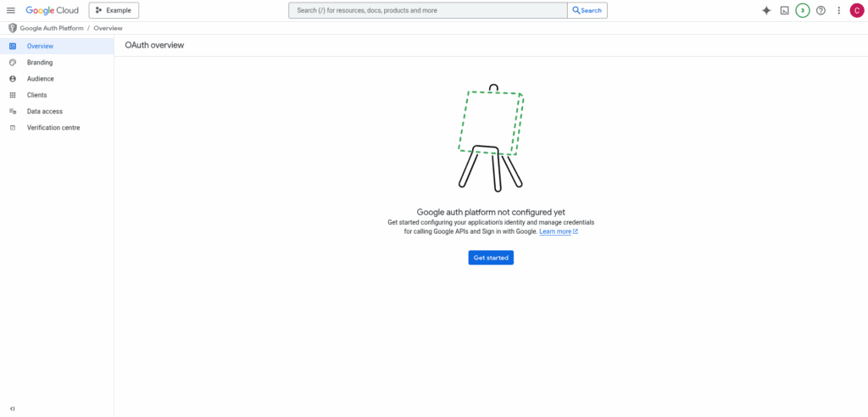Image resolution: width=868 pixels, height=417 pixels.
Task: Click the Data access icon
Action: [x=13, y=111]
